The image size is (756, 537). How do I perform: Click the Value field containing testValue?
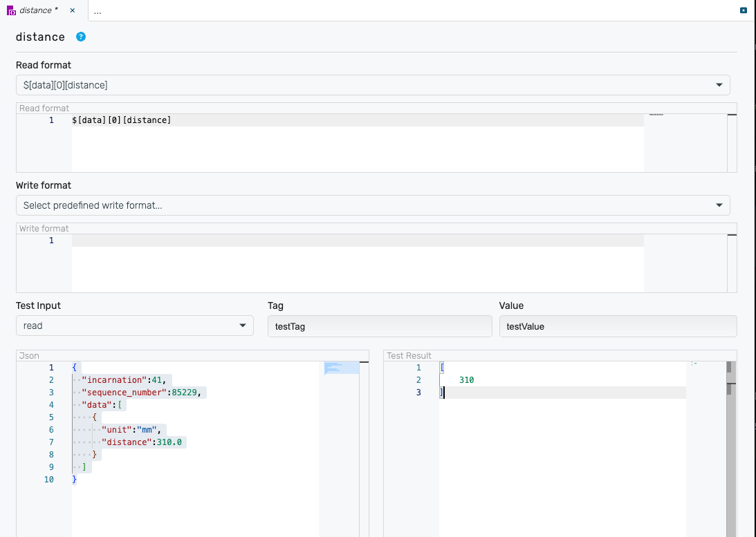tap(618, 326)
